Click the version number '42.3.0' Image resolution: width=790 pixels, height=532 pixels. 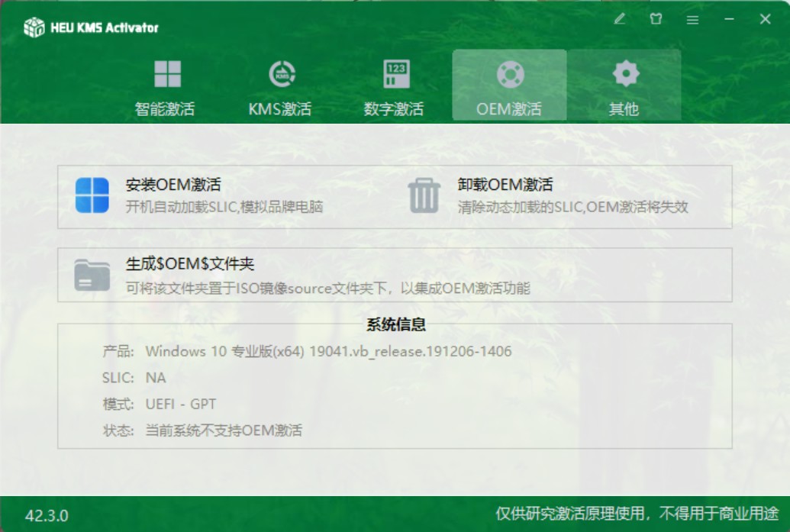click(47, 515)
